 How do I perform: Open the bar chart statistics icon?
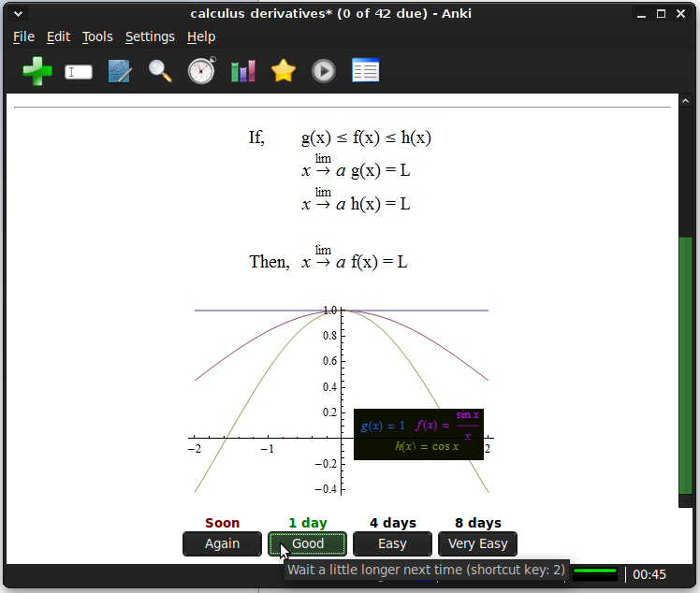point(243,71)
